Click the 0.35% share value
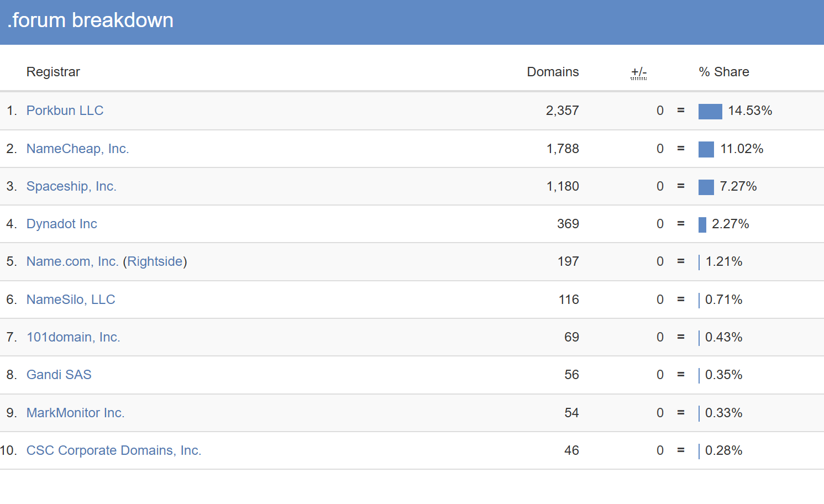Viewport: 824px width, 504px height. pyautogui.click(x=723, y=375)
